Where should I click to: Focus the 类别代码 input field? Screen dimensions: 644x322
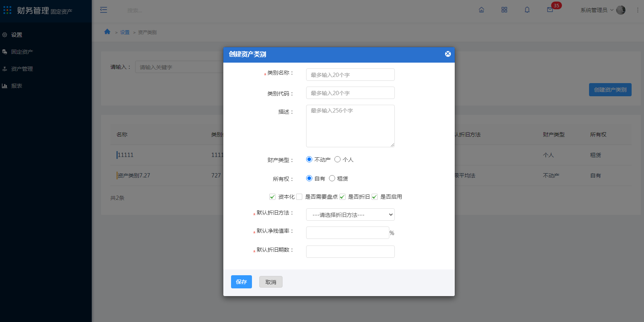[350, 93]
